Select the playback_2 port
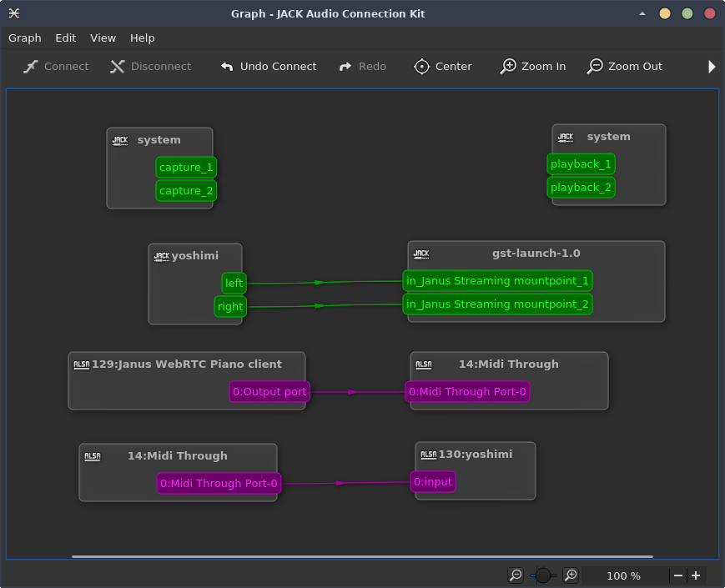The width and height of the screenshot is (725, 588). pos(581,187)
